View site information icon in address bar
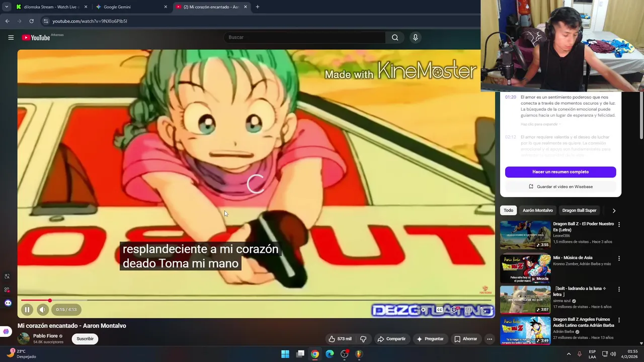Screen dimensions: 644x362 click(46, 21)
